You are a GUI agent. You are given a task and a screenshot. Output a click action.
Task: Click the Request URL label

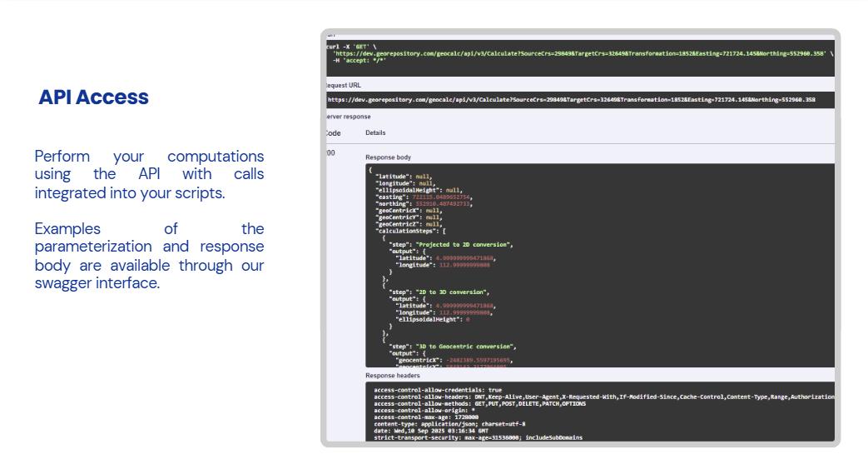344,85
